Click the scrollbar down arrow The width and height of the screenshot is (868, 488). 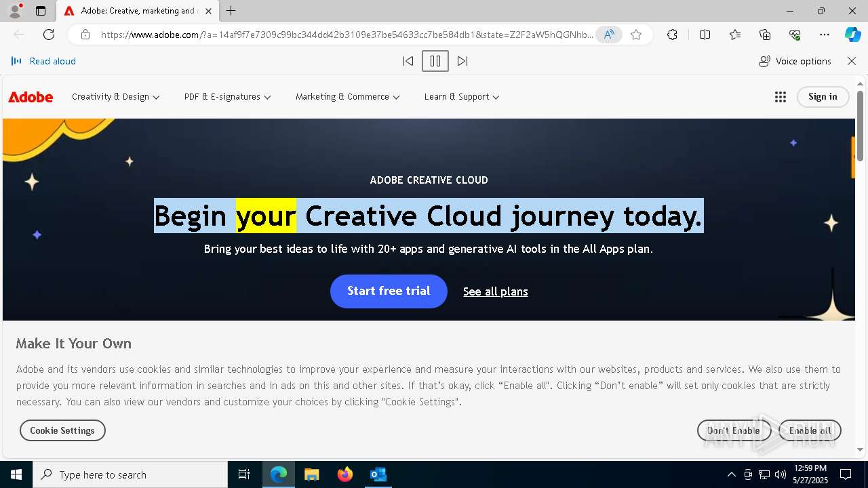[860, 449]
